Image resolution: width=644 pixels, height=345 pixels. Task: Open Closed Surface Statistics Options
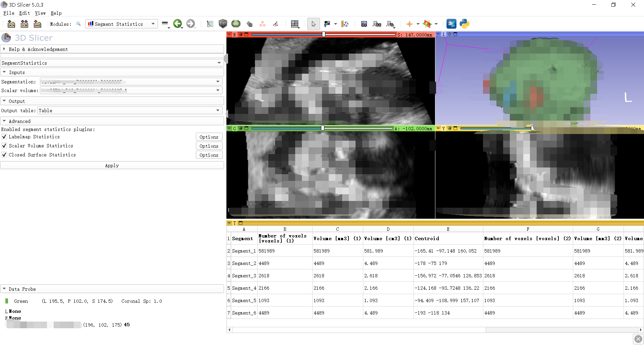[x=209, y=155]
